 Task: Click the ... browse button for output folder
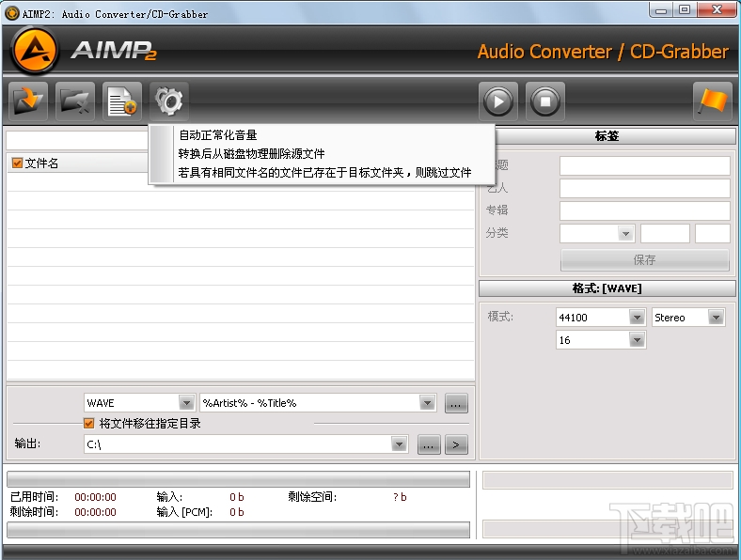tap(429, 444)
